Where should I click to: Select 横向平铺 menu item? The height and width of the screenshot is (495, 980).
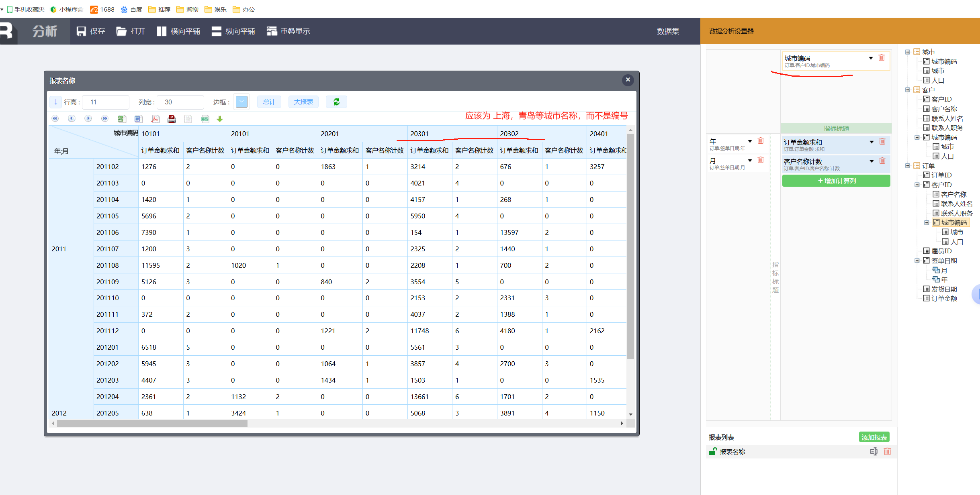179,31
